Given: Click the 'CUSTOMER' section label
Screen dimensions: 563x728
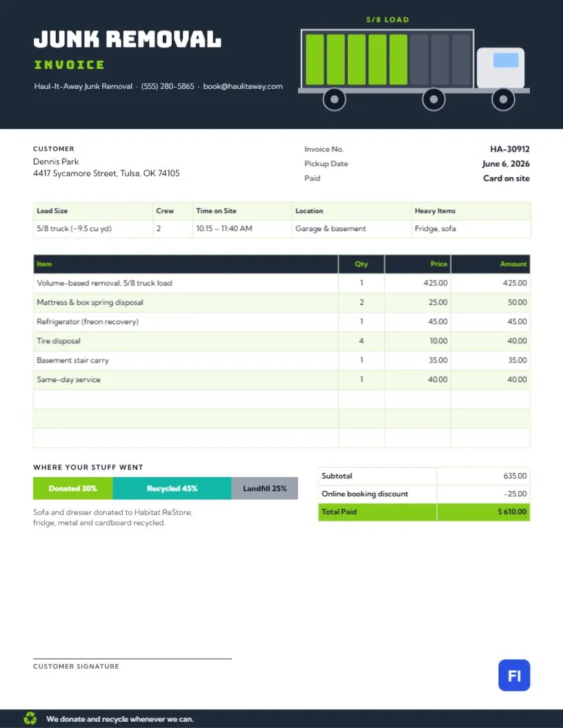Looking at the screenshot, I should (x=53, y=149).
